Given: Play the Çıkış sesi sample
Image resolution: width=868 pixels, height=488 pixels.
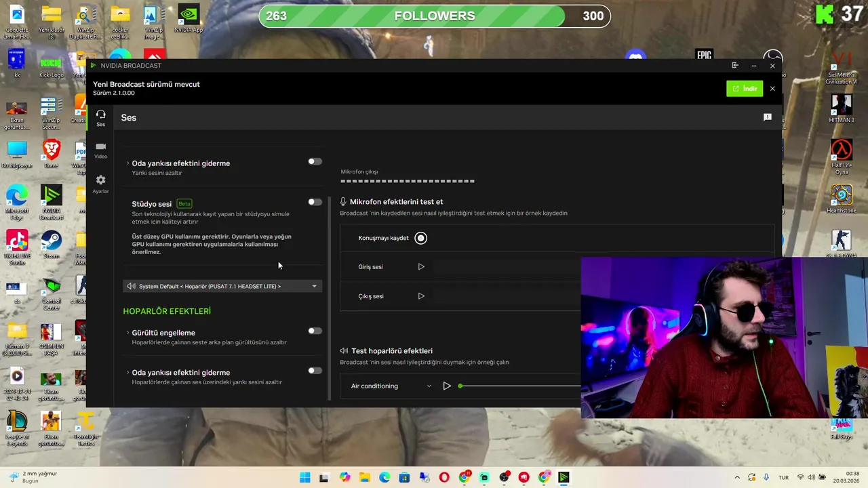Looking at the screenshot, I should 421,296.
